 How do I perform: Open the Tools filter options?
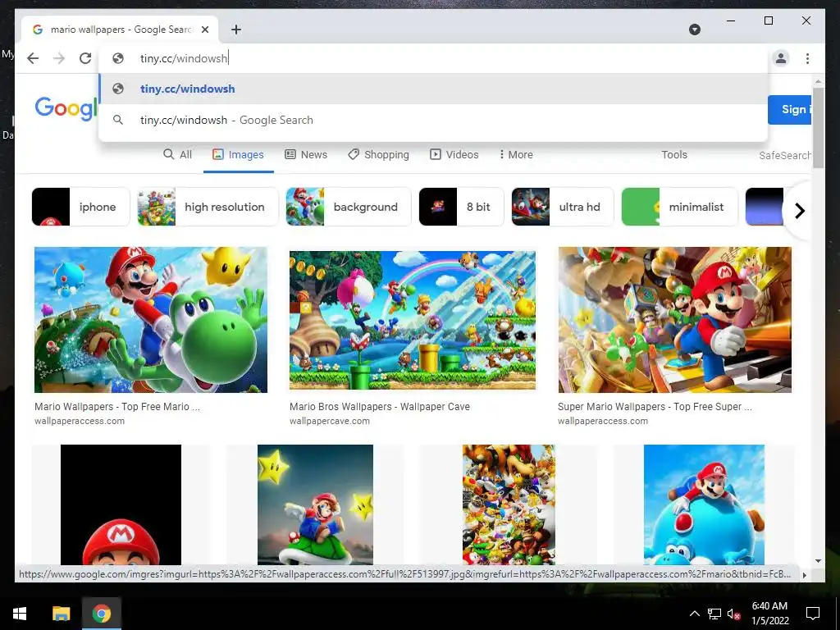(674, 155)
